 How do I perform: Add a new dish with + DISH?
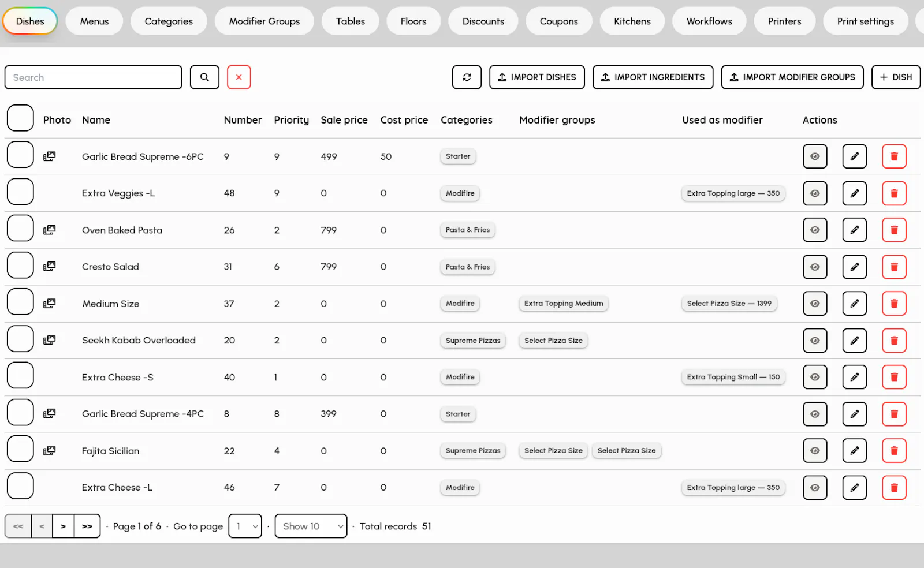point(896,77)
